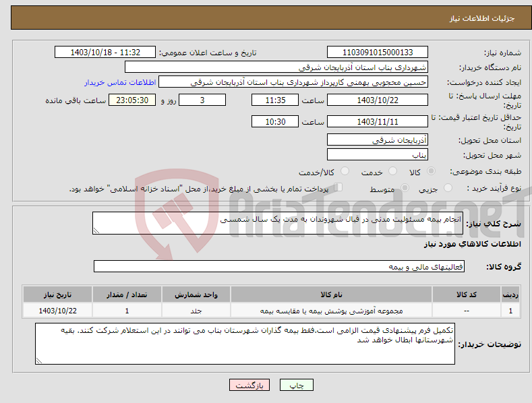
Task: Click the اطلاعات کالاهای مورد نیاز section heading
Action: pyautogui.click(x=472, y=244)
